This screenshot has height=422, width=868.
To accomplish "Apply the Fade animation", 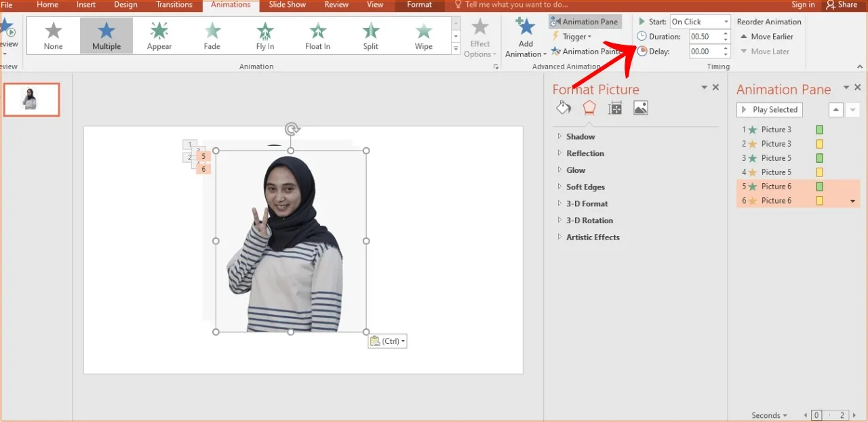I will (212, 35).
